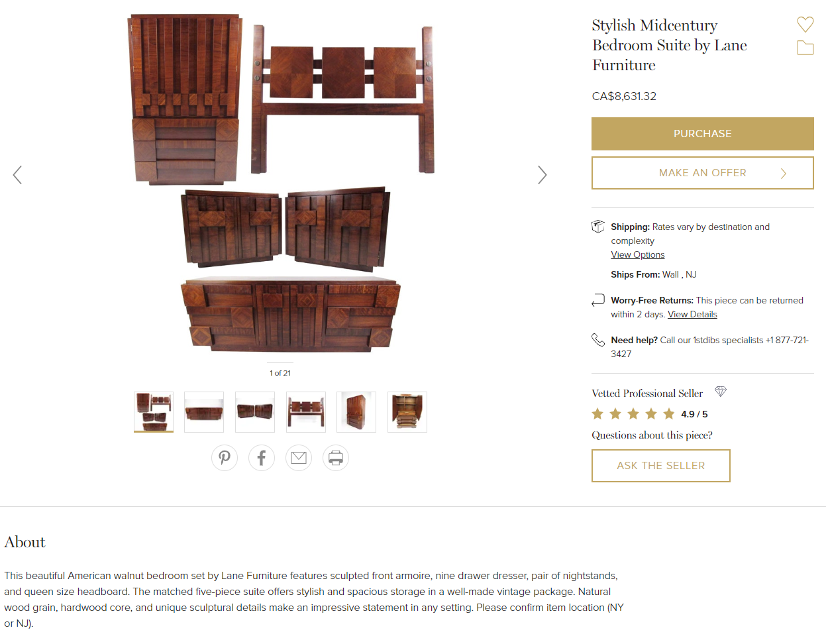This screenshot has width=826, height=644.
Task: Select the nightstands pair thumbnail
Action: (255, 412)
